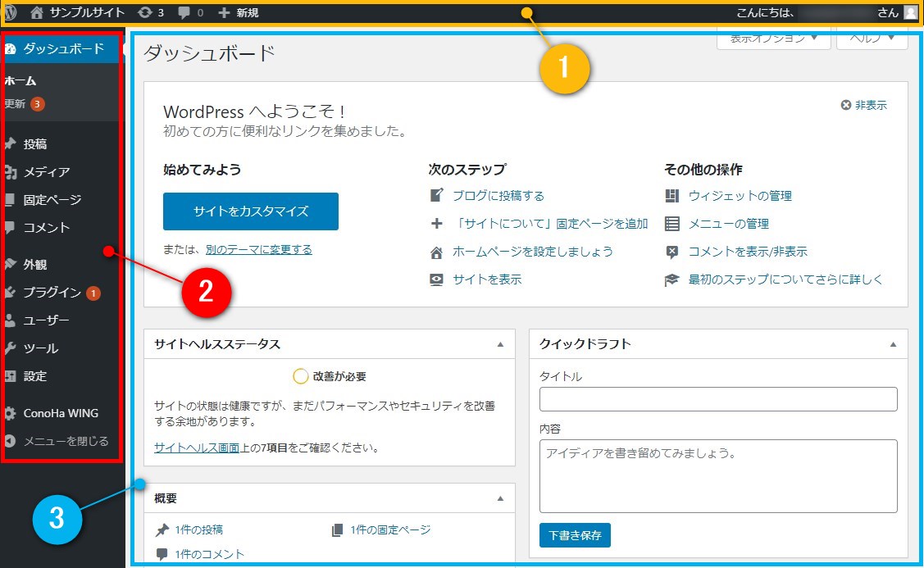Open the updates icon showing 3
The height and width of the screenshot is (568, 924).
pos(144,12)
